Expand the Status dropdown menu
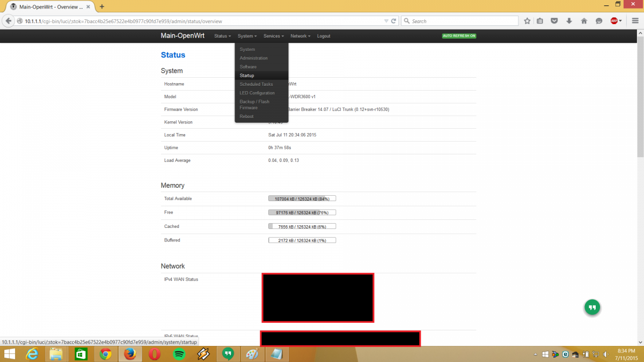The height and width of the screenshot is (362, 644). tap(222, 36)
